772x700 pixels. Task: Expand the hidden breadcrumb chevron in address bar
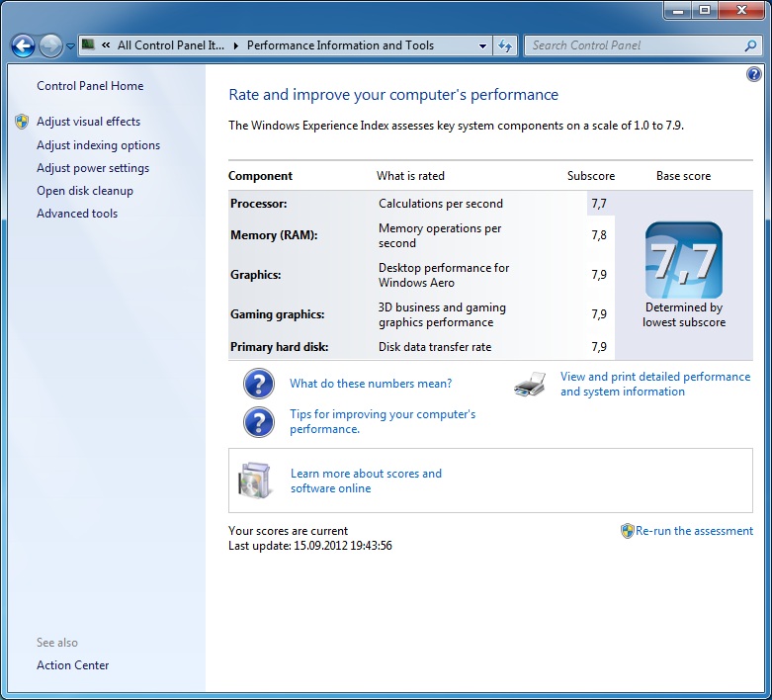coord(106,45)
